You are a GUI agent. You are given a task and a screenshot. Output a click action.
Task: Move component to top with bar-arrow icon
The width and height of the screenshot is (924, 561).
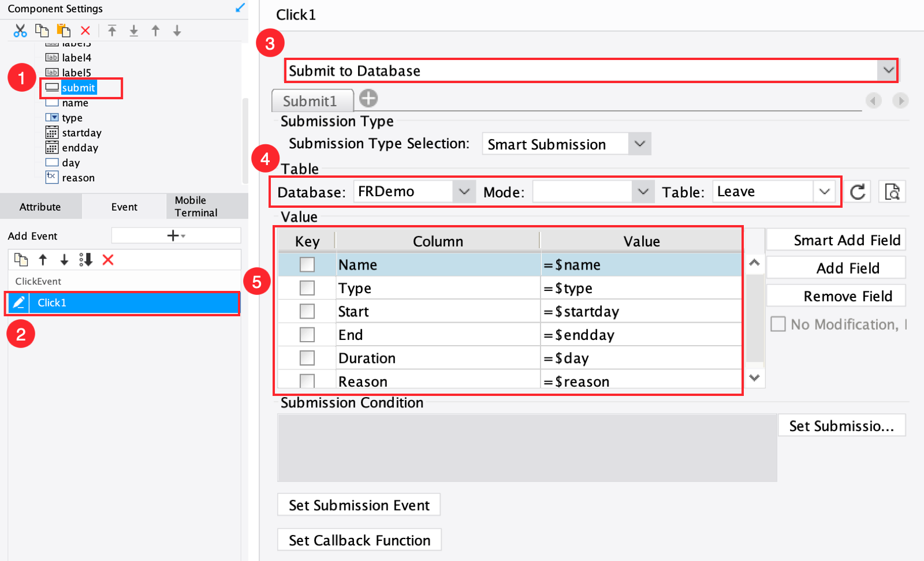pyautogui.click(x=112, y=31)
